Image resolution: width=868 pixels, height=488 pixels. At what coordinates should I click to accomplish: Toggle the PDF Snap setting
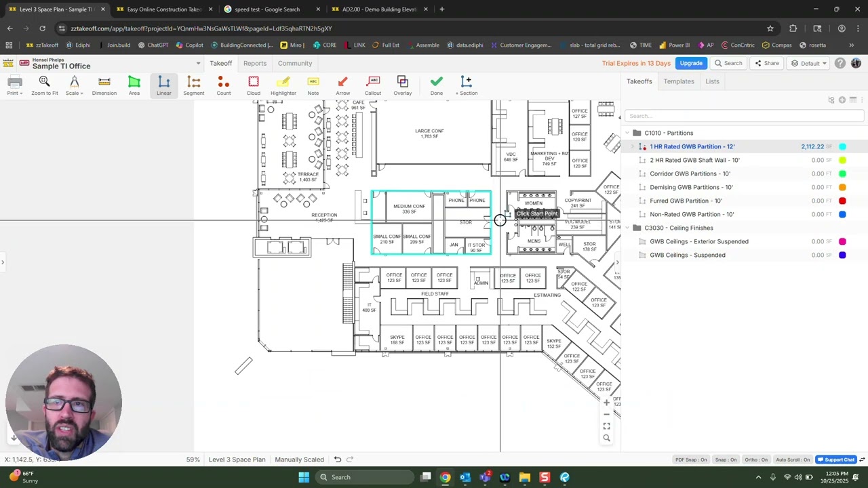pyautogui.click(x=691, y=460)
